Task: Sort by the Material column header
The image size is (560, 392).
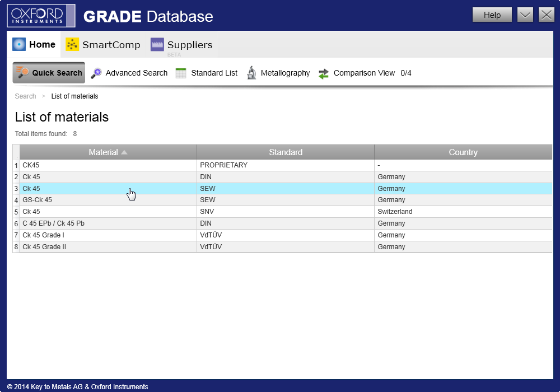Action: [x=108, y=152]
